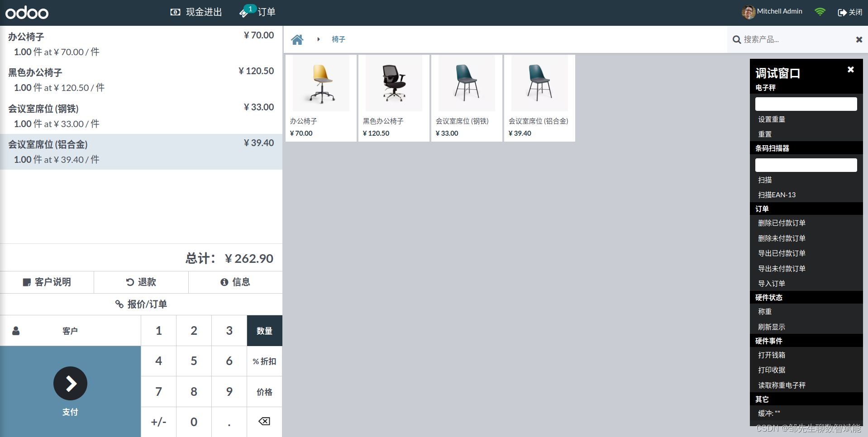Close the 调试窗口 debug window

pos(851,69)
